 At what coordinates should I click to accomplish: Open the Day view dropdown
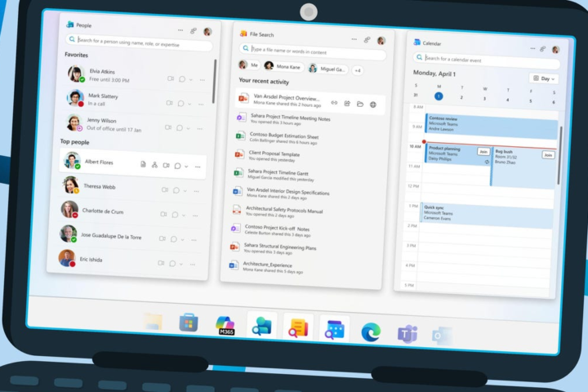pyautogui.click(x=544, y=78)
